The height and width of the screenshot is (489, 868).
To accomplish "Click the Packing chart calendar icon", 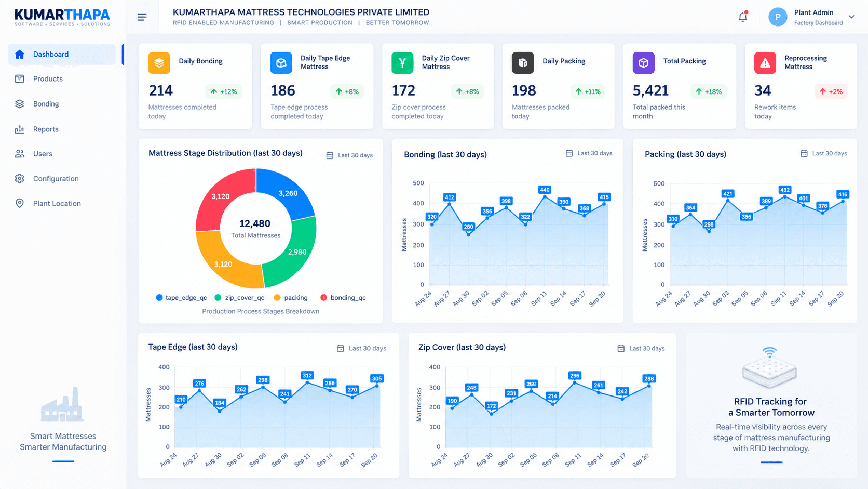I will tap(804, 153).
